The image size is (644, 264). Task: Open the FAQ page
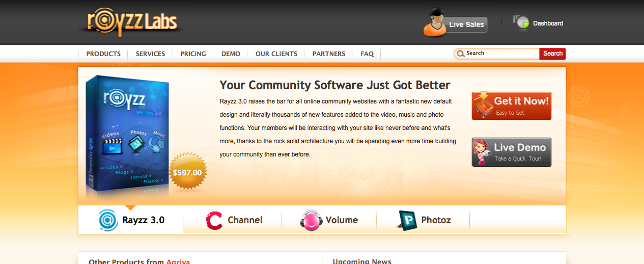point(367,54)
